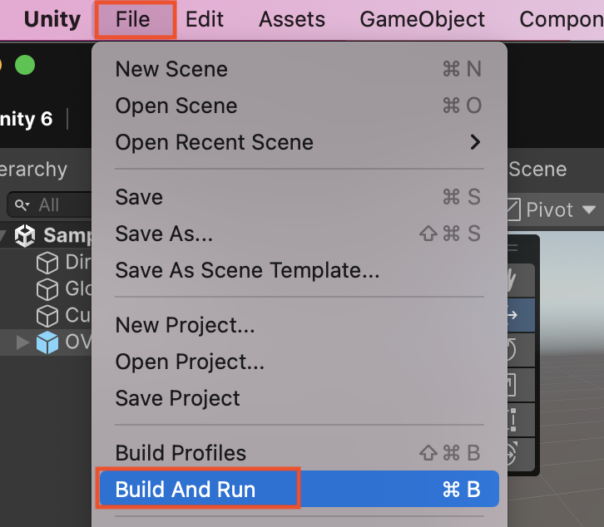Select the cube icon next to Dir

coord(47,263)
